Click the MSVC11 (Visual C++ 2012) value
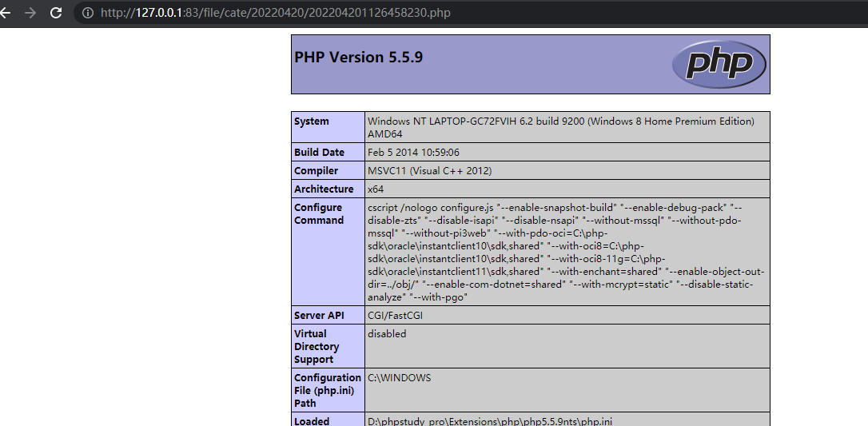This screenshot has height=426, width=868. tap(429, 170)
